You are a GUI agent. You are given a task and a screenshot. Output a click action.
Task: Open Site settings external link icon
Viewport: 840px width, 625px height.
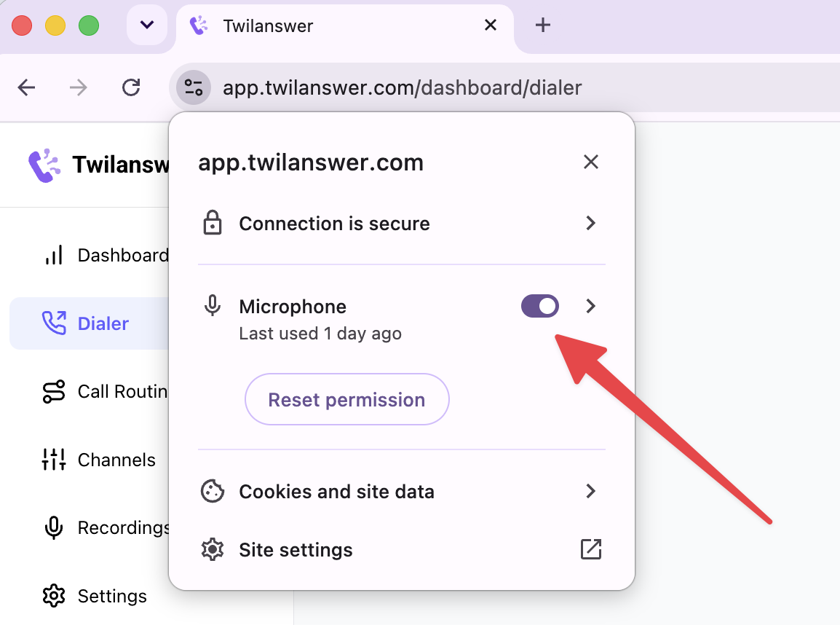point(591,549)
